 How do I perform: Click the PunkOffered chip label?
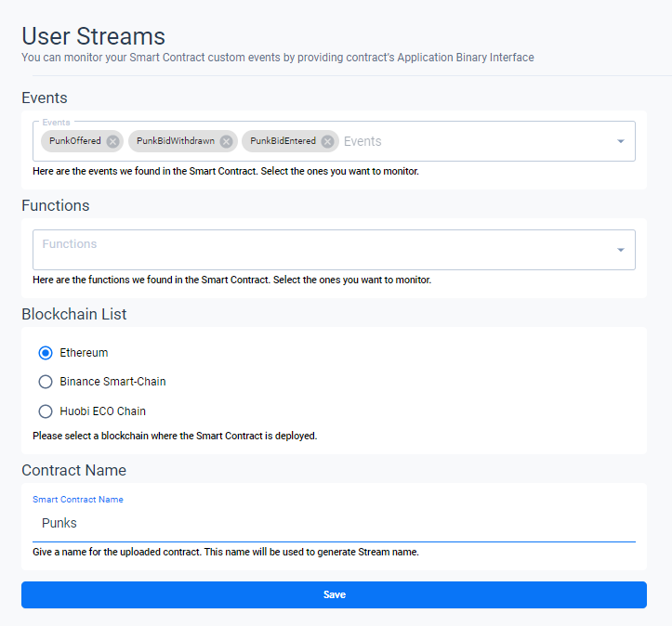point(74,141)
